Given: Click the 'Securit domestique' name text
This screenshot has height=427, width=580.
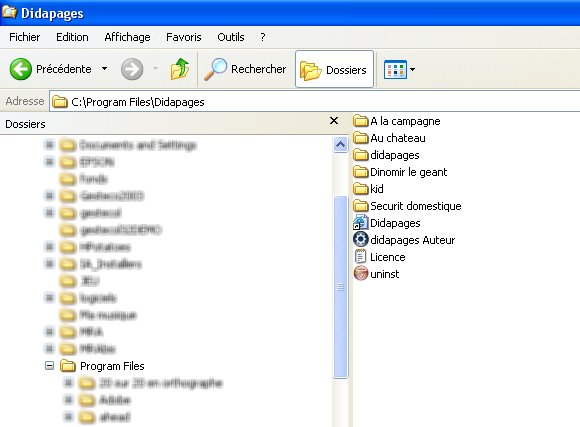Looking at the screenshot, I should tap(416, 206).
